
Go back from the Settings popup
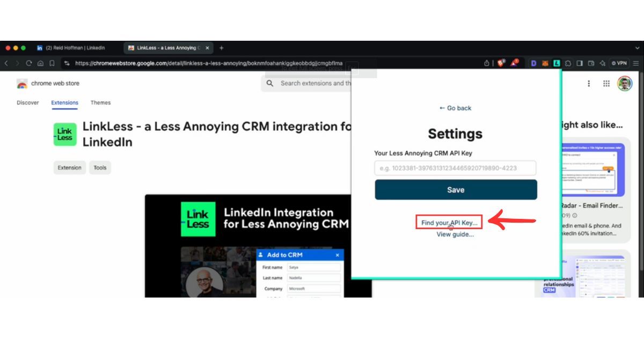[x=455, y=108]
